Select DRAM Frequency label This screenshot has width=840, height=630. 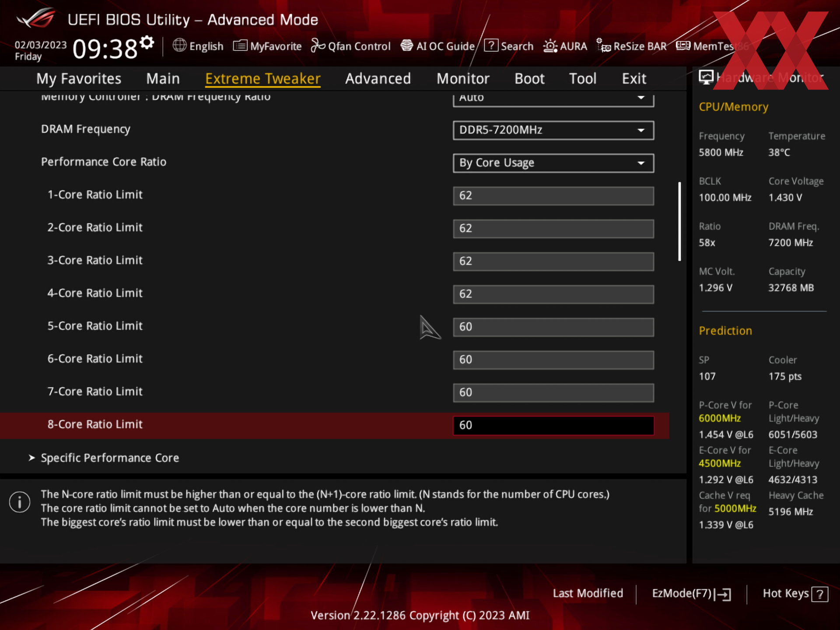86,129
